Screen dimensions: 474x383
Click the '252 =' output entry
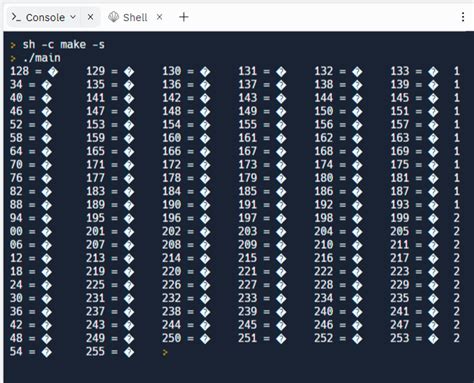click(338, 338)
